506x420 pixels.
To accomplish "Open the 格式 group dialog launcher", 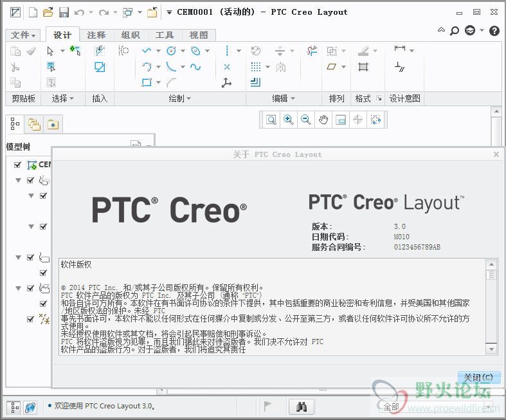I will (379, 98).
